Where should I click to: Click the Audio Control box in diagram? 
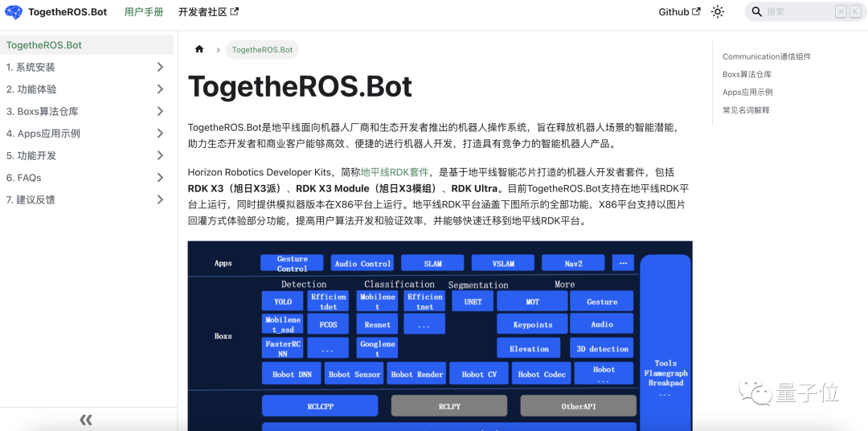click(x=362, y=263)
